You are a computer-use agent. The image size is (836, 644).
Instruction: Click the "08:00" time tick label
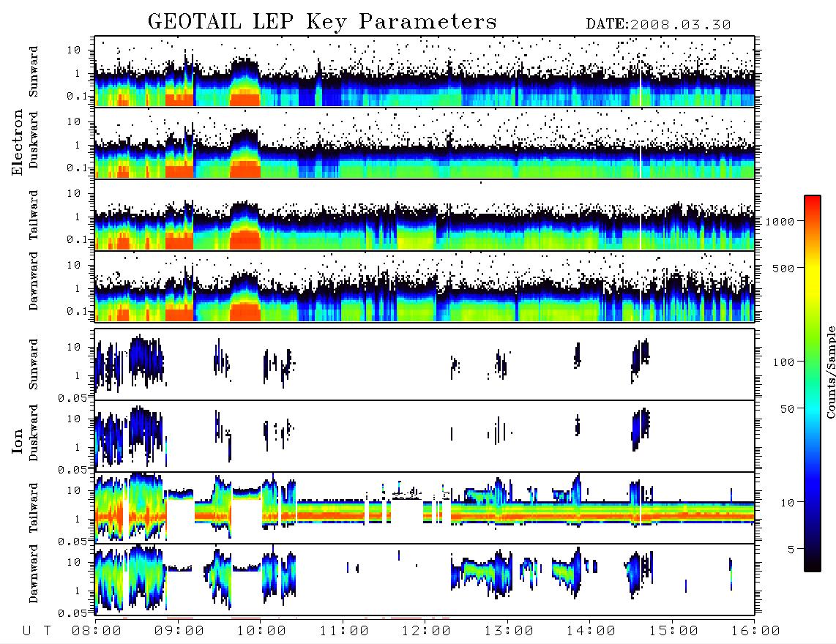tap(97, 632)
